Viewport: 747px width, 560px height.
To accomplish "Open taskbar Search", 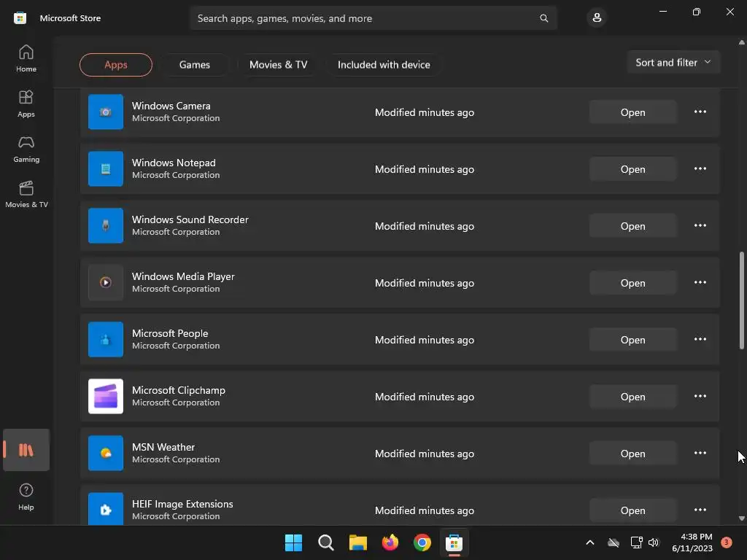I will pyautogui.click(x=326, y=542).
